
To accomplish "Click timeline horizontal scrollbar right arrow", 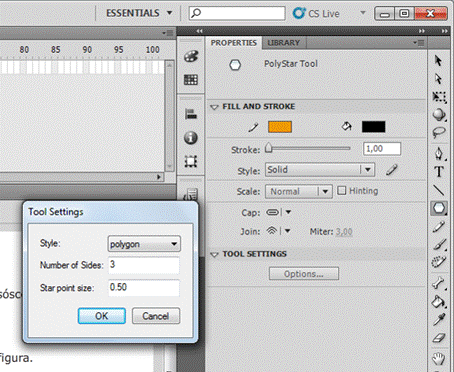I will pos(159,177).
